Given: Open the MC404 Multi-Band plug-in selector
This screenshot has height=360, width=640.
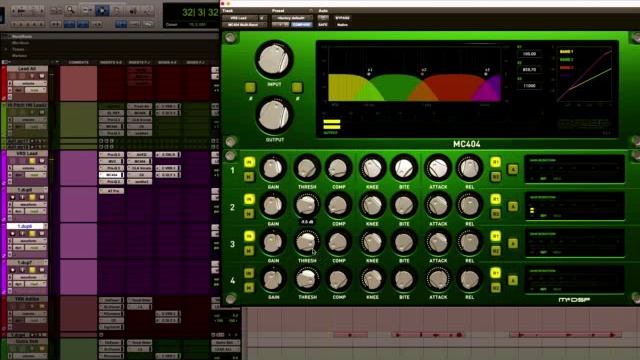Looking at the screenshot, I should (x=244, y=25).
